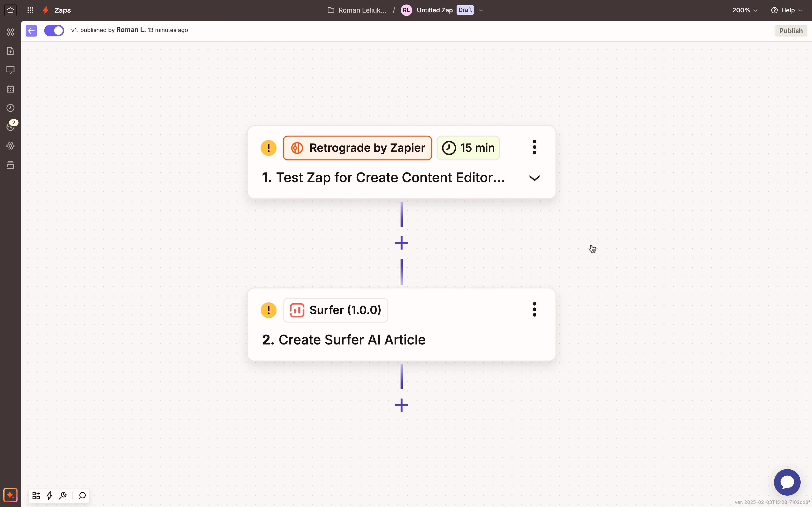Open the Assets sidebar icon

[x=10, y=32]
